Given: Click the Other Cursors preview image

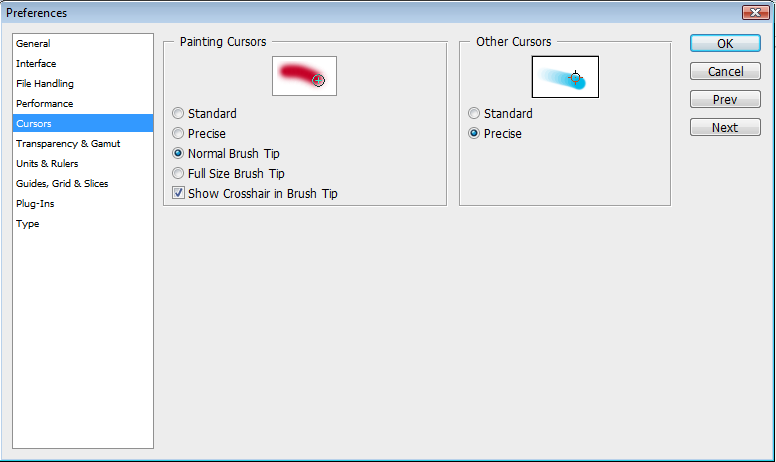Looking at the screenshot, I should click(565, 77).
